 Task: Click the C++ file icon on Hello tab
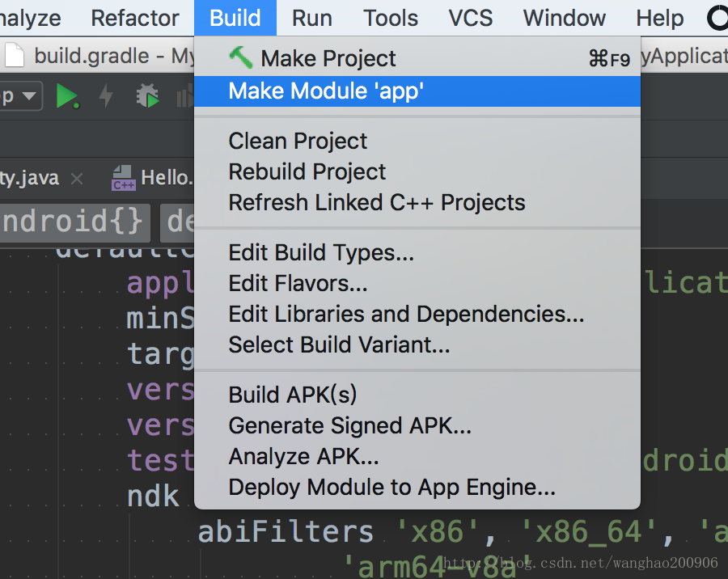[x=123, y=178]
